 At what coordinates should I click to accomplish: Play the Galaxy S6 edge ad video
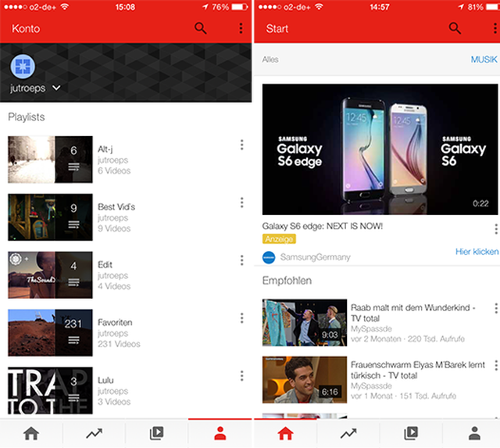(x=379, y=149)
